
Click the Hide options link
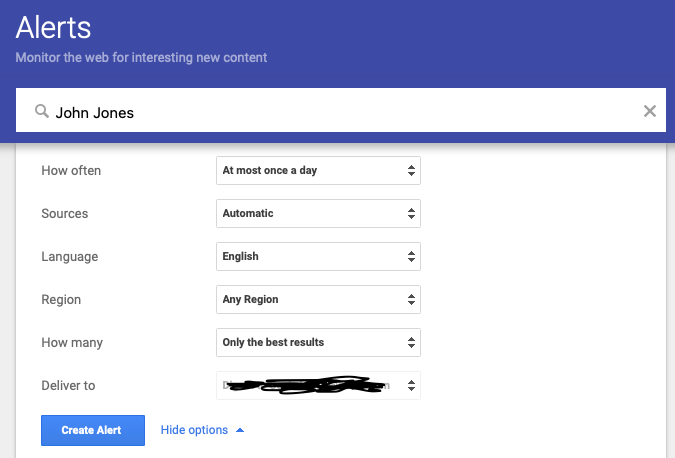coord(194,430)
